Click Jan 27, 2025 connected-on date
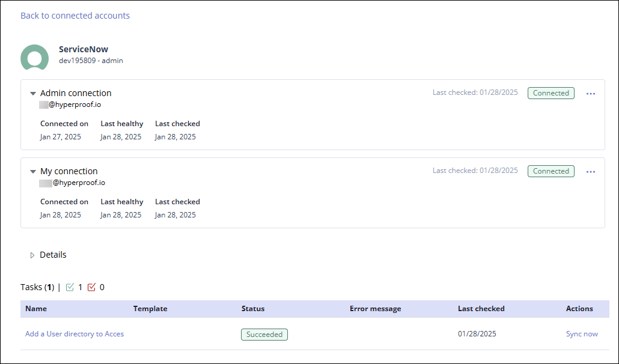This screenshot has width=619, height=364. (x=61, y=137)
